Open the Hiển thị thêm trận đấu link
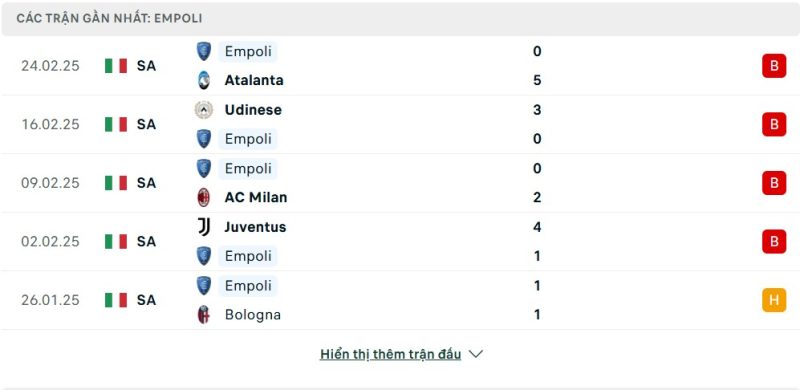The image size is (800, 390). pos(390,354)
